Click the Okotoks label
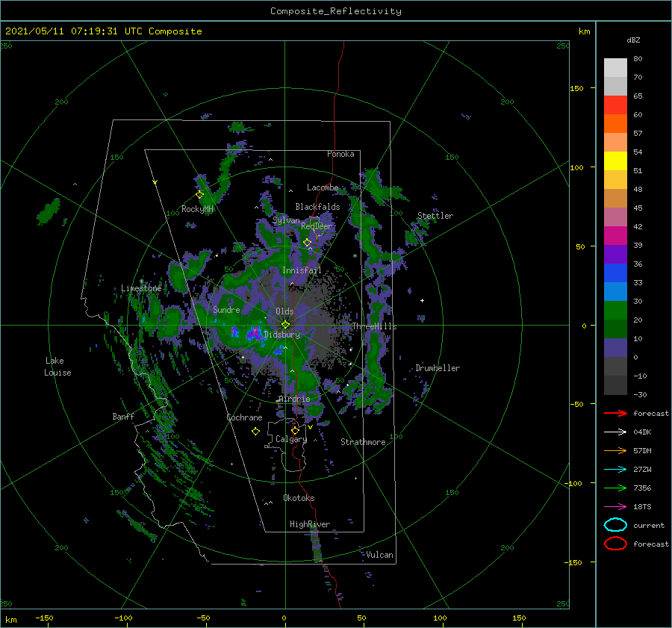Image resolution: width=672 pixels, height=628 pixels. pyautogui.click(x=299, y=498)
